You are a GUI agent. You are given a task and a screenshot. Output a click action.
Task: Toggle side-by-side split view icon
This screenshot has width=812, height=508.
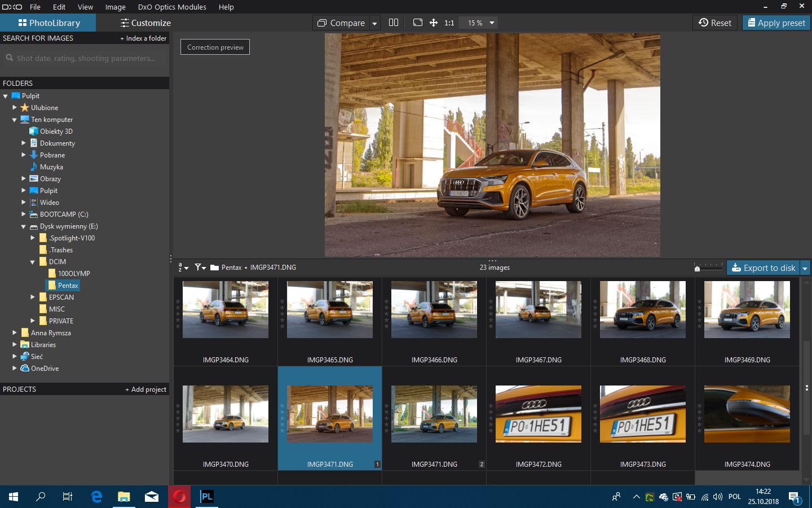pyautogui.click(x=394, y=23)
